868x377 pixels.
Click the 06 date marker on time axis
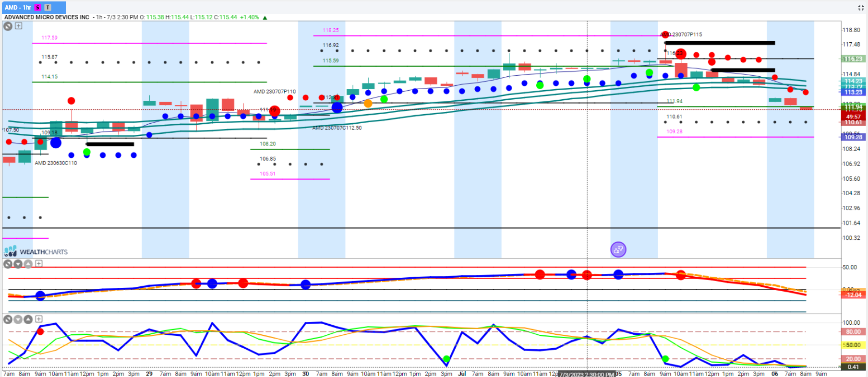774,374
